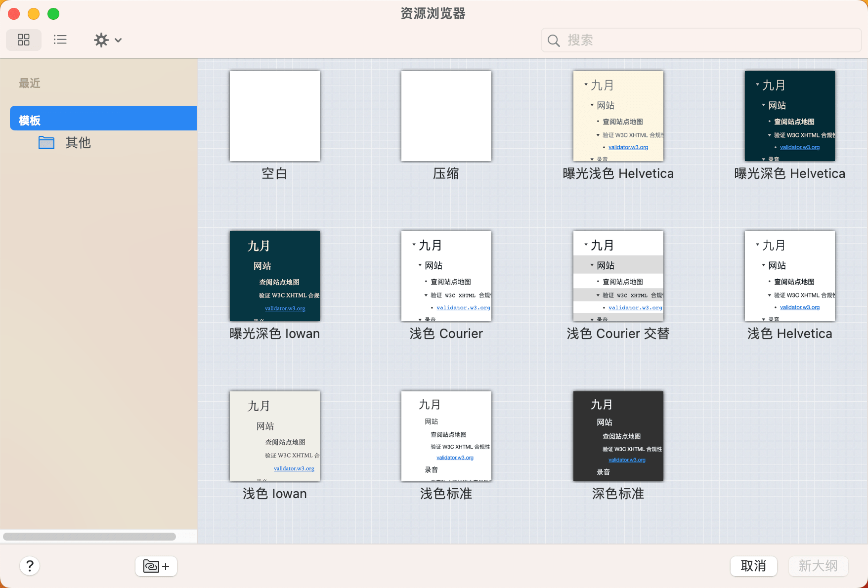Select the 压缩 template thumbnail
The image size is (868, 588).
[446, 116]
